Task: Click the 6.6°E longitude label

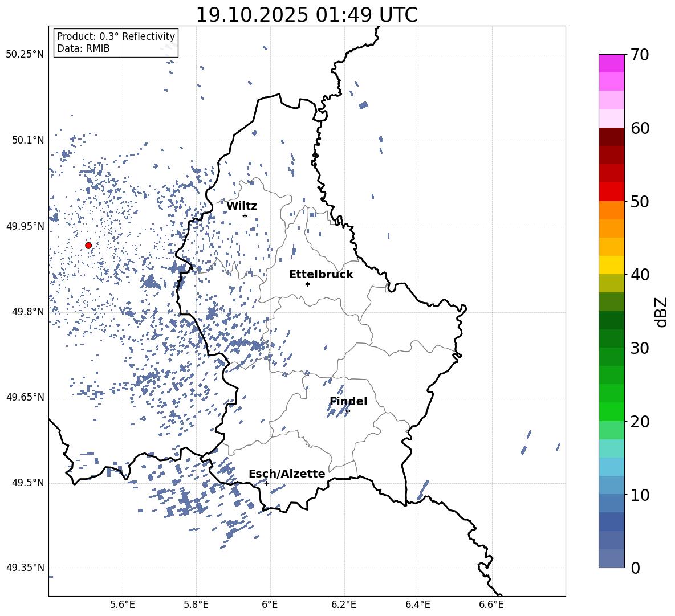Action: [x=491, y=605]
